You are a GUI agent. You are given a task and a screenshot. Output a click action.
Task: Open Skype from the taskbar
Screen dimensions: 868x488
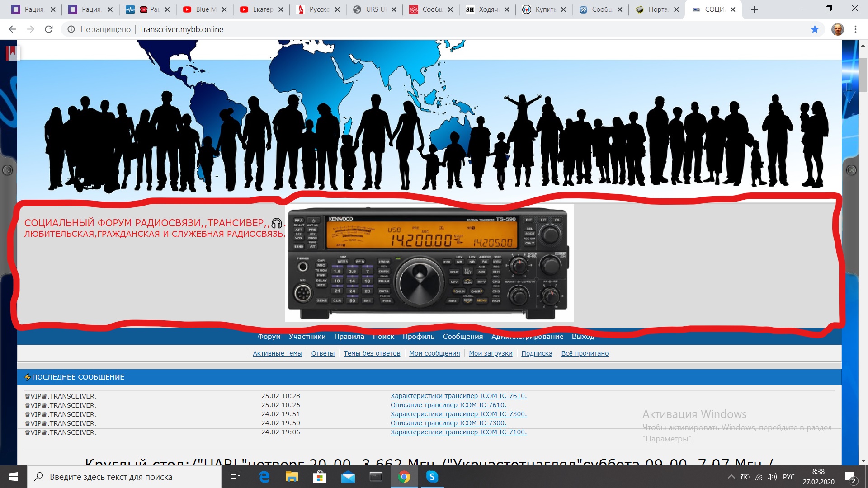[432, 477]
